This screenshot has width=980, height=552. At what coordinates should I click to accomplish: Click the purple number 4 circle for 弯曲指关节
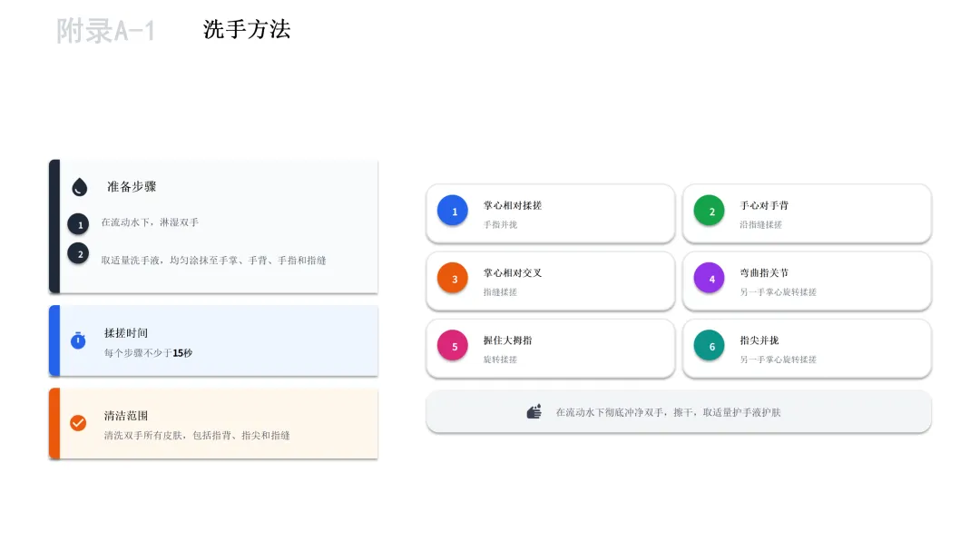click(710, 278)
